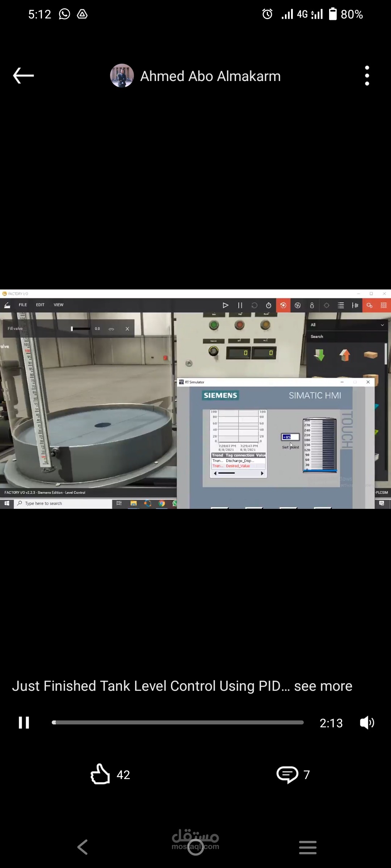Open the VIEW menu in Factory I/O

pyautogui.click(x=59, y=305)
